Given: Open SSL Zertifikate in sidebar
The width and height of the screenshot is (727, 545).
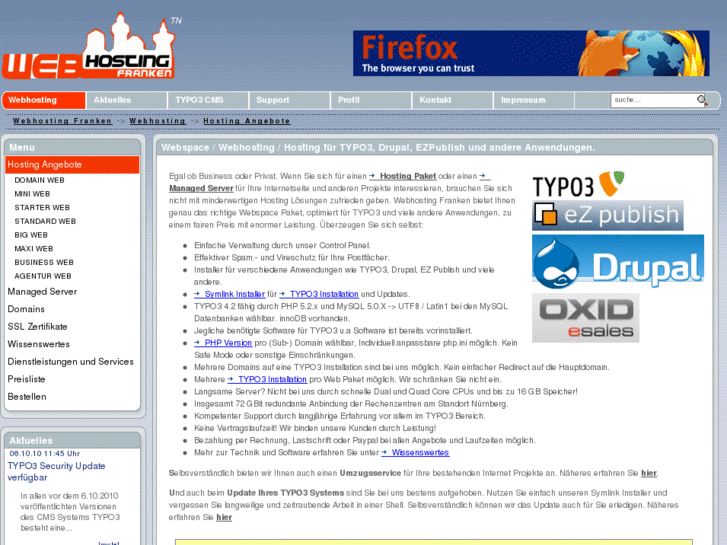Looking at the screenshot, I should pyautogui.click(x=37, y=327).
